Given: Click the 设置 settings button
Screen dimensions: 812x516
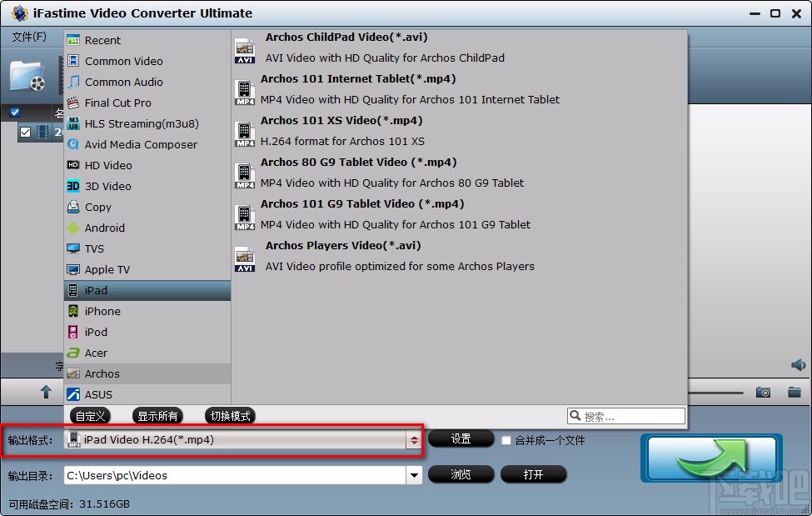Looking at the screenshot, I should (461, 439).
